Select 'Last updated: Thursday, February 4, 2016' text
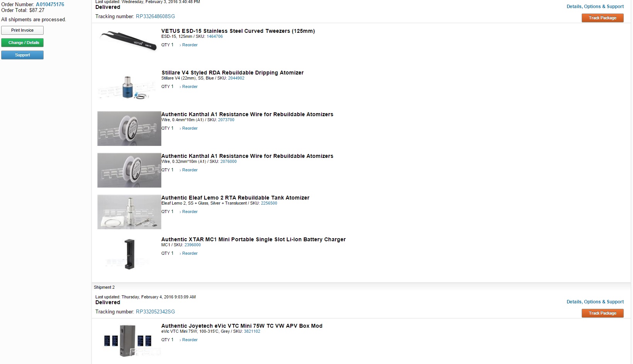This screenshot has width=633, height=364. [x=146, y=297]
